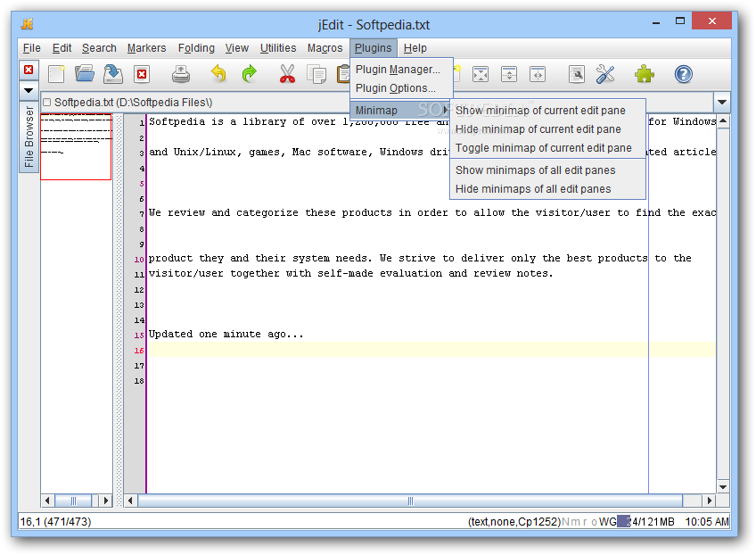Open the File menu

pyautogui.click(x=32, y=48)
